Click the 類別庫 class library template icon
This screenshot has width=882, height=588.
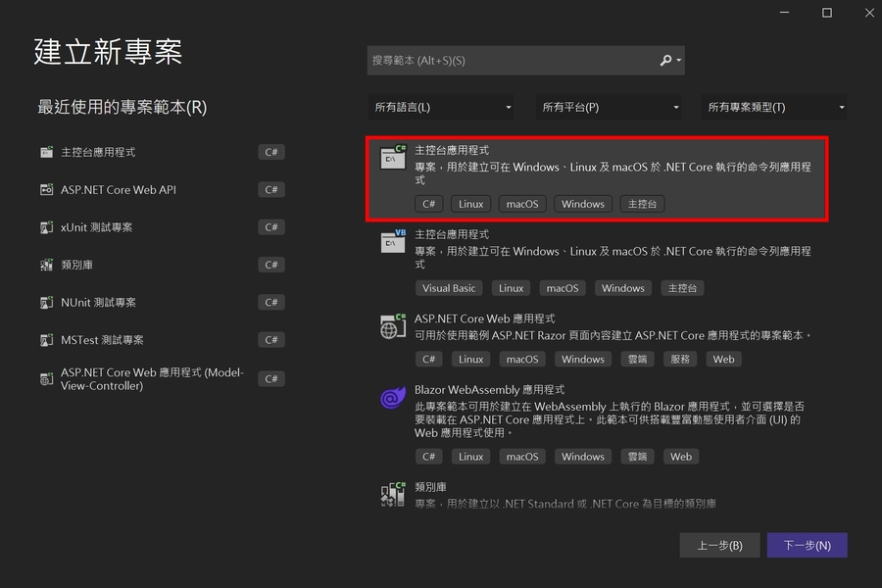coord(393,493)
